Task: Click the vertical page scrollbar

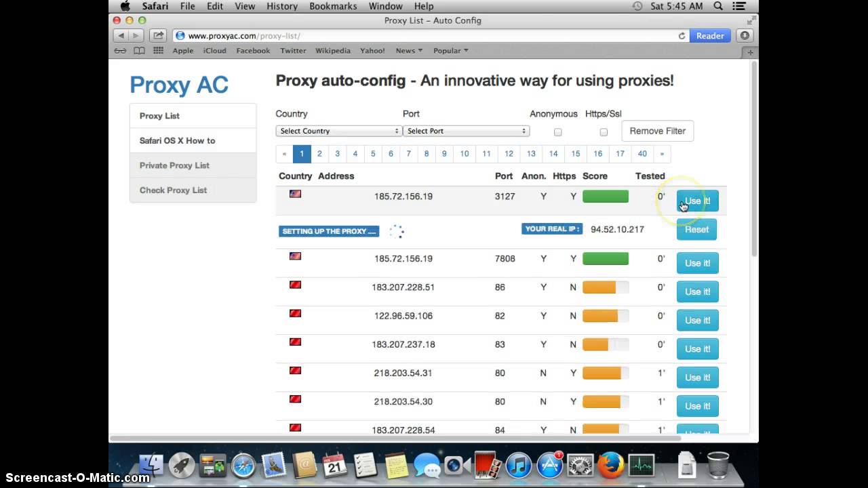Action: coord(754,159)
